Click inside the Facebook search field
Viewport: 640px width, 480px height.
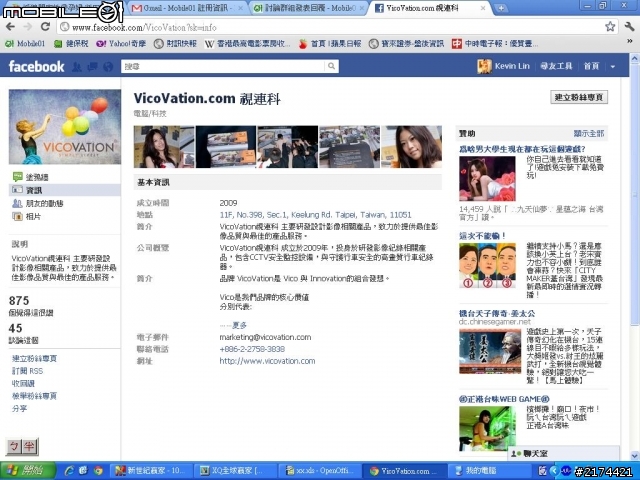(223, 66)
